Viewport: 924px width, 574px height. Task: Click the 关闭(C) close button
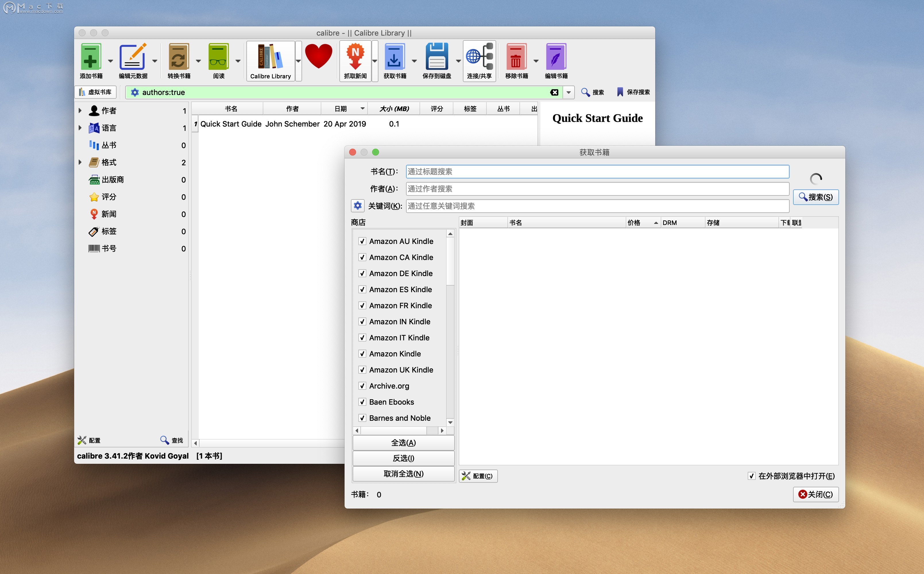point(815,494)
